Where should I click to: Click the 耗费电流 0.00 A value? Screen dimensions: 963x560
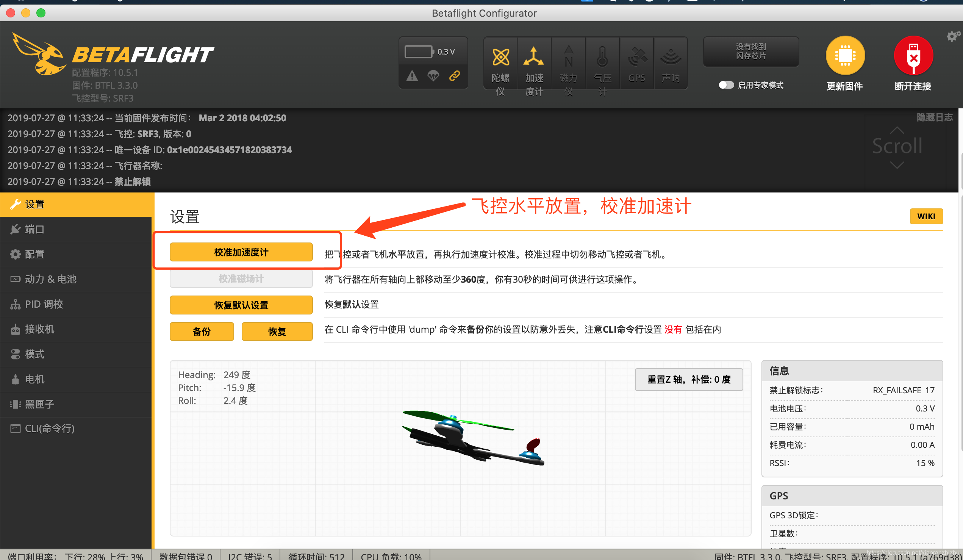[922, 445]
